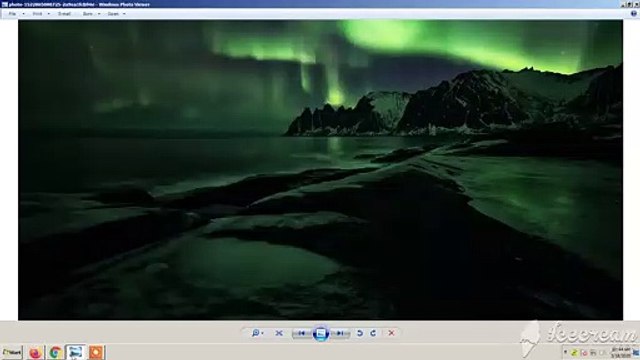Viewport: 640px width, 360px height.
Task: Expand the Print dropdown arrow
Action: (x=49, y=14)
